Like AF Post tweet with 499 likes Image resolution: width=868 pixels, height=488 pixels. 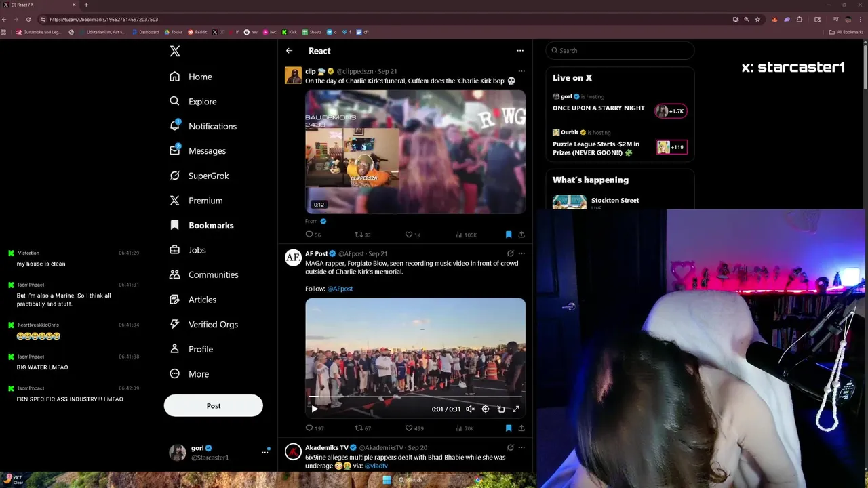pyautogui.click(x=414, y=428)
